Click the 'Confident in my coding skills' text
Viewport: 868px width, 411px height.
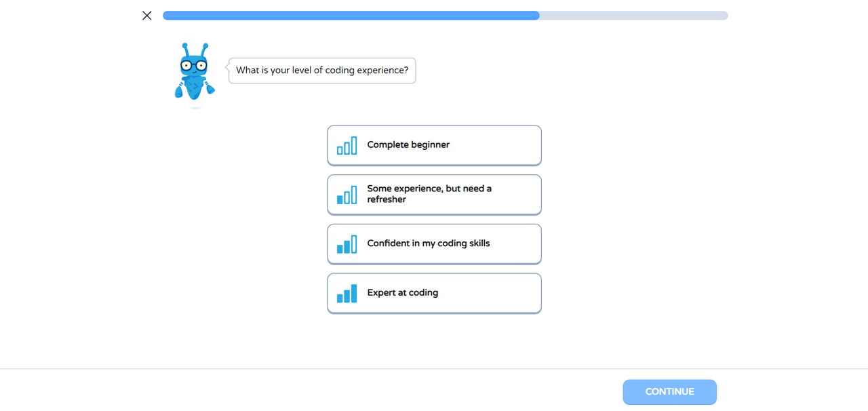429,243
